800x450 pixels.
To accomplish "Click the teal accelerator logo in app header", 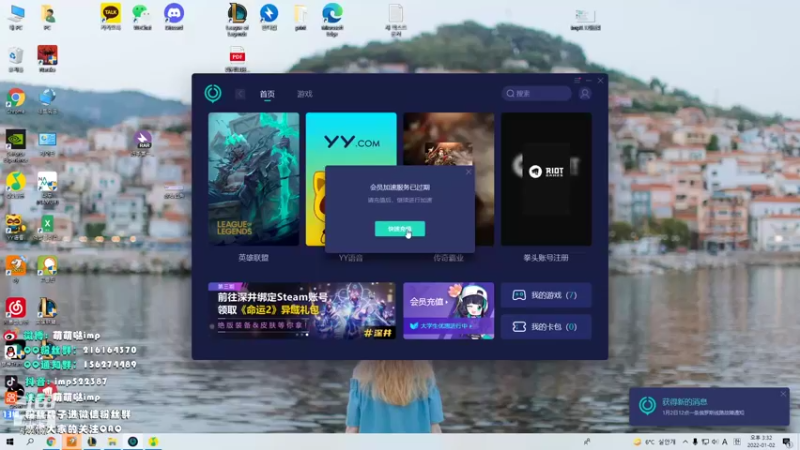I will tap(213, 93).
